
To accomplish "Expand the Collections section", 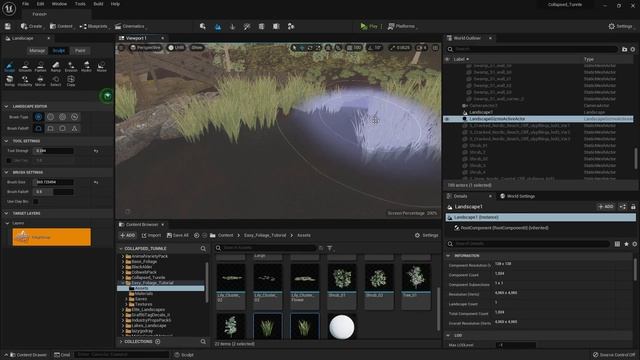I will [121, 342].
